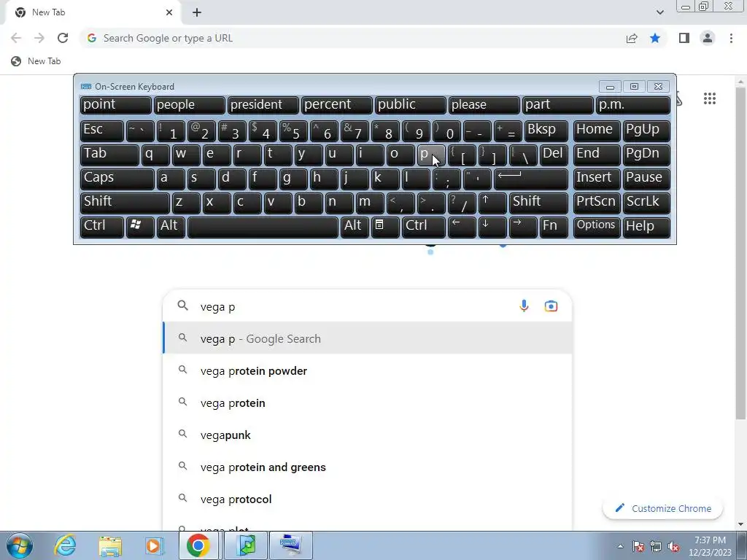
Task: Search by image with camera icon
Action: click(x=551, y=306)
